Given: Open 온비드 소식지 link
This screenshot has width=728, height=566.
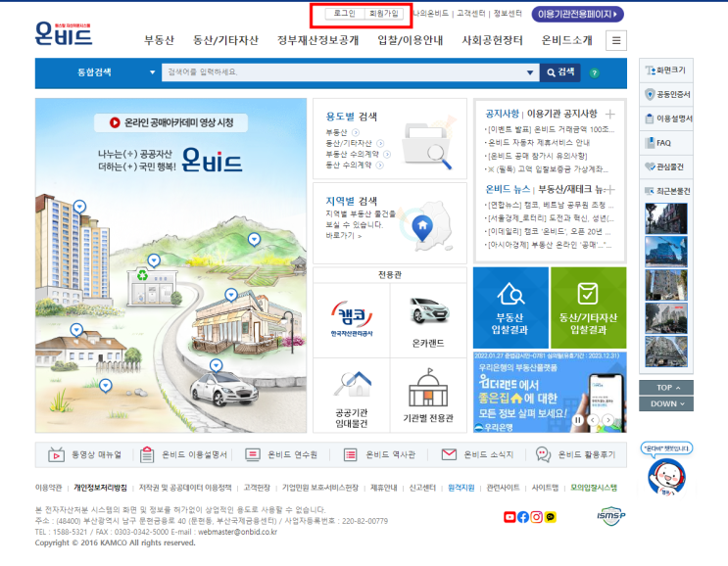Looking at the screenshot, I should click(x=477, y=454).
